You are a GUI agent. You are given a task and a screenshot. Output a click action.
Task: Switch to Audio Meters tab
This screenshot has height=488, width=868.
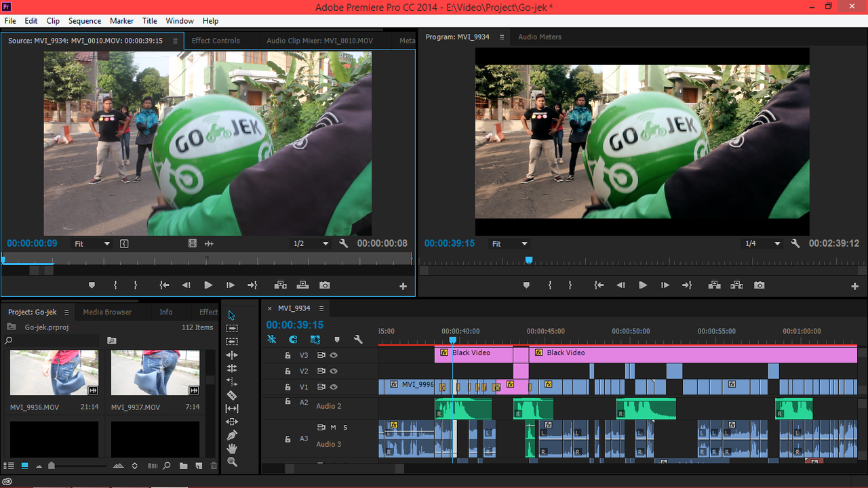click(540, 37)
